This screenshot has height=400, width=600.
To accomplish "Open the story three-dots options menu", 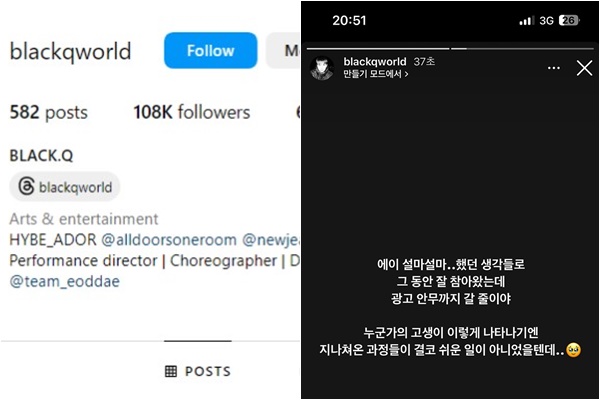I will (x=554, y=68).
